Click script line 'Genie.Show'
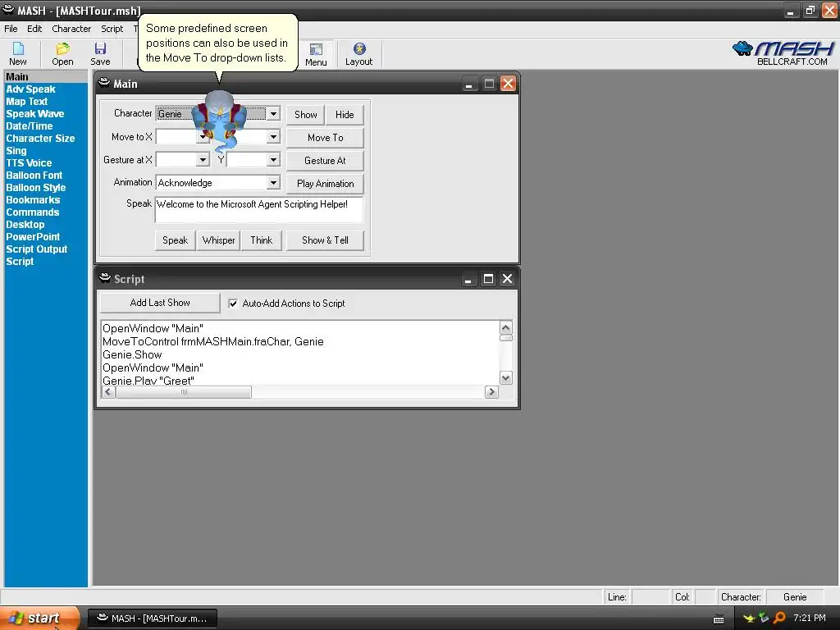The width and height of the screenshot is (840, 630). point(132,354)
